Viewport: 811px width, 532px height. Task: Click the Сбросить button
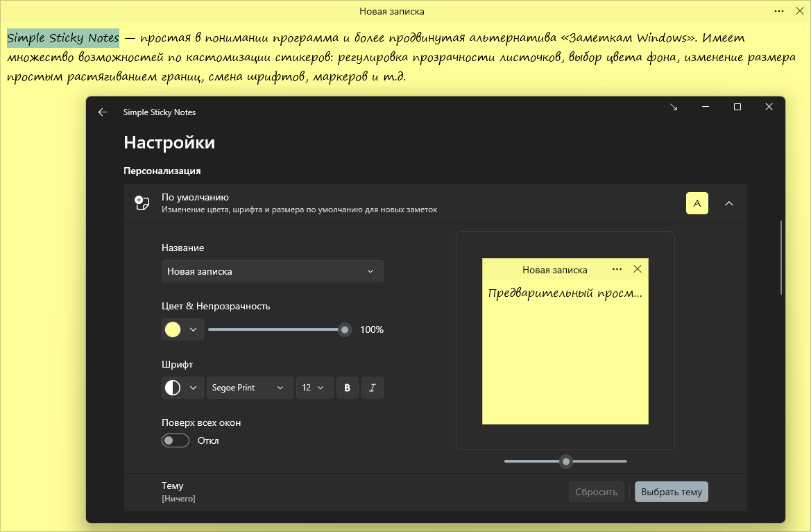point(597,492)
